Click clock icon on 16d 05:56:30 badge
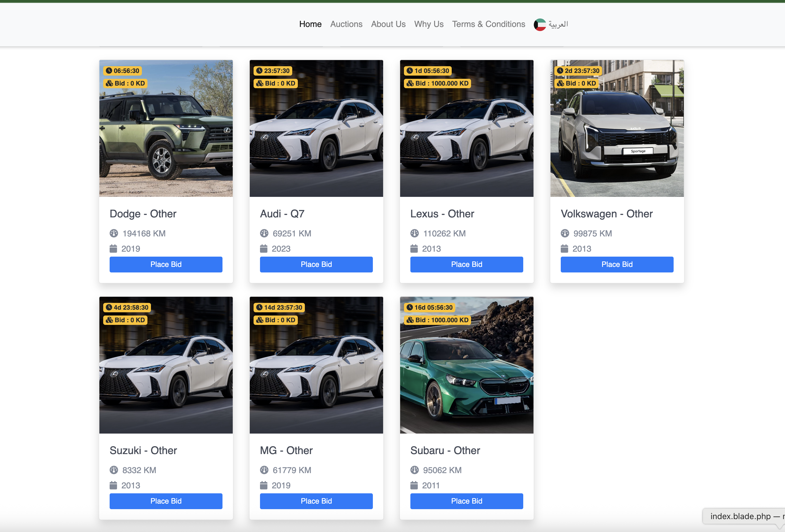This screenshot has height=532, width=785. click(x=410, y=307)
